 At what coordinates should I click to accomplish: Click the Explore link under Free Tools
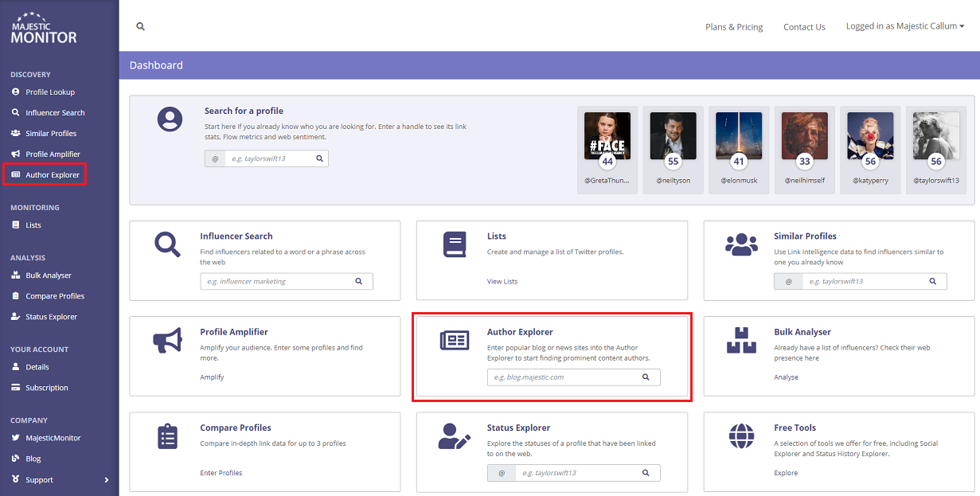786,473
